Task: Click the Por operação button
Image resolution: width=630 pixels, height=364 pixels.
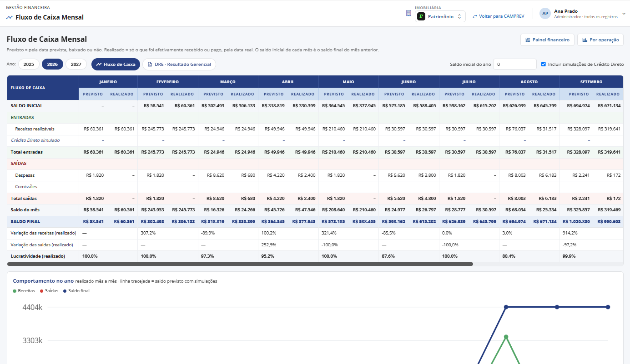Action: click(600, 40)
